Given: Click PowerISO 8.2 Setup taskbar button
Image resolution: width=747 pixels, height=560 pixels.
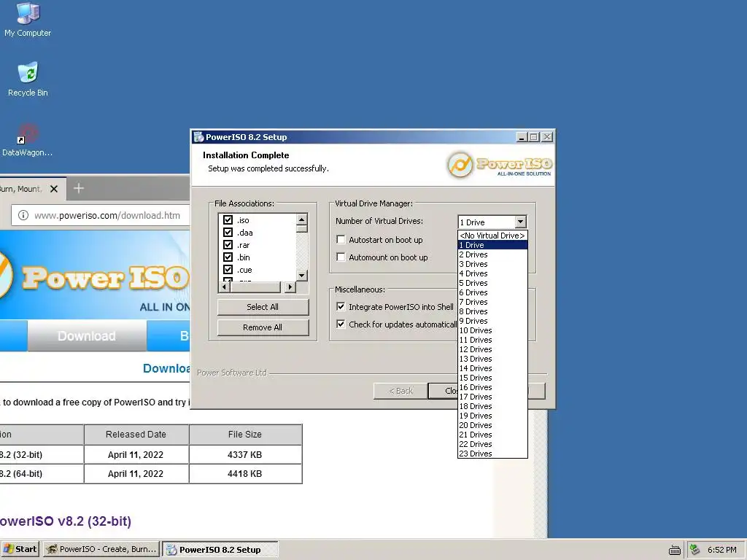Looking at the screenshot, I should click(x=220, y=550).
